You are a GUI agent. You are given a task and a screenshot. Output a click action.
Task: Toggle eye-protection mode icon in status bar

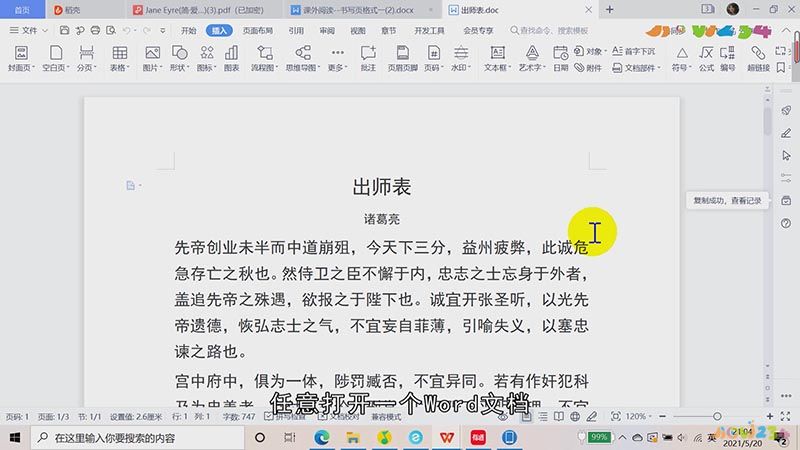pos(503,417)
